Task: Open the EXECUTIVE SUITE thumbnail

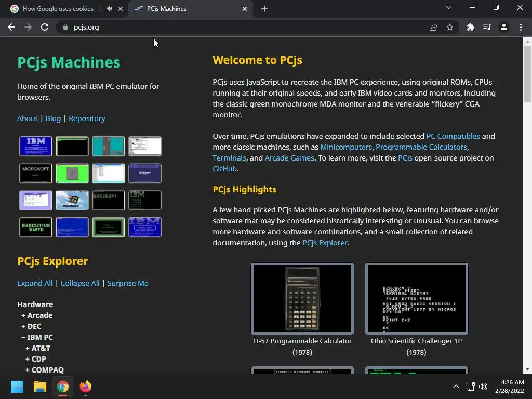Action: point(36,228)
